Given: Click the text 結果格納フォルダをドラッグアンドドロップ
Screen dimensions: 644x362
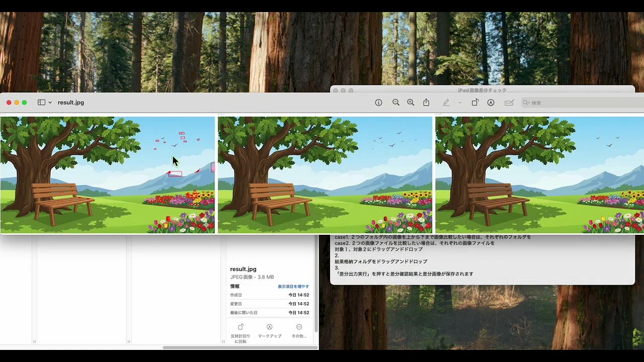Looking at the screenshot, I should (381, 262).
